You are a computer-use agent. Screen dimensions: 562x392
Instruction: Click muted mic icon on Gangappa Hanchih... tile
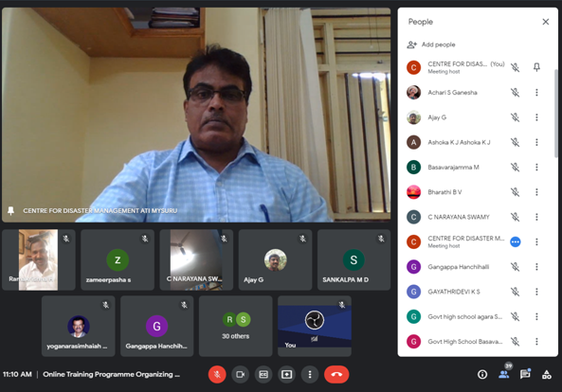(x=184, y=305)
